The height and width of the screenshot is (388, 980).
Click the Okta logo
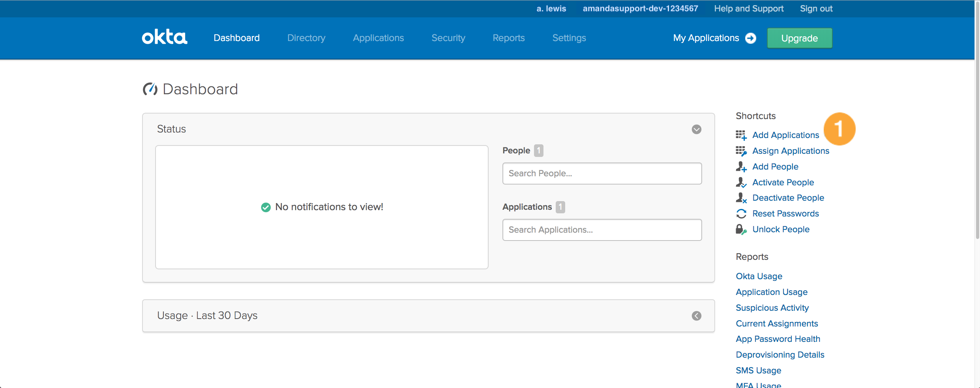165,37
